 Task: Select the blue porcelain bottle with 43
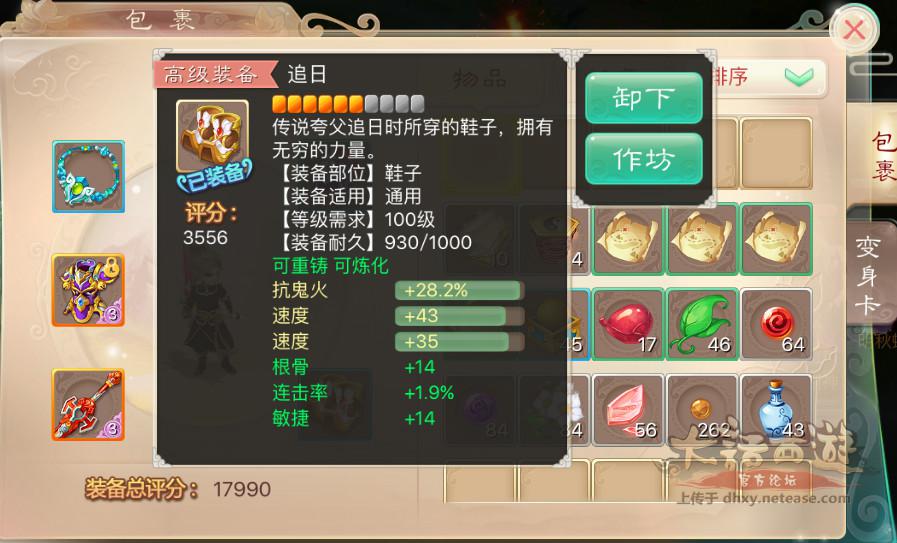[x=776, y=410]
